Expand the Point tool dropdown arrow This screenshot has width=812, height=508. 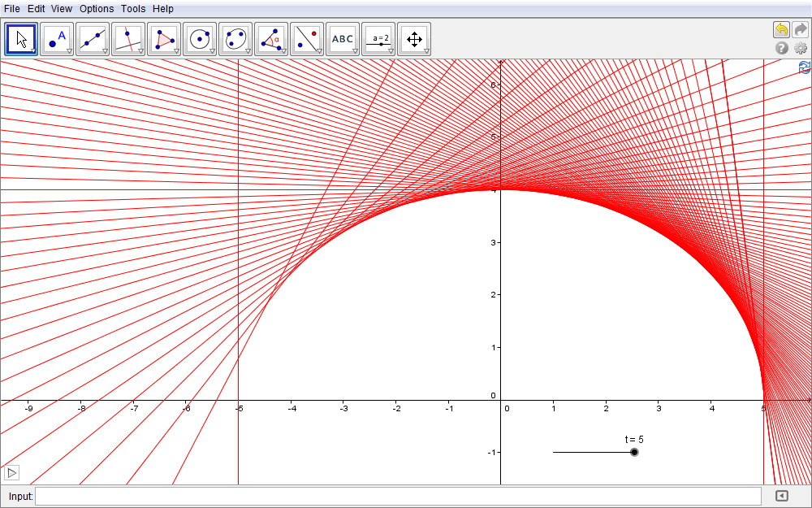coord(69,51)
